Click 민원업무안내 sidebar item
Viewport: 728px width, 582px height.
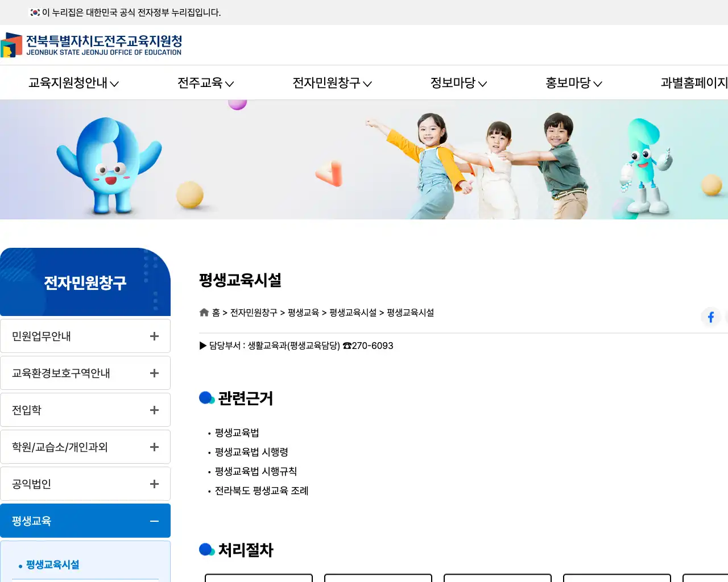(x=85, y=336)
